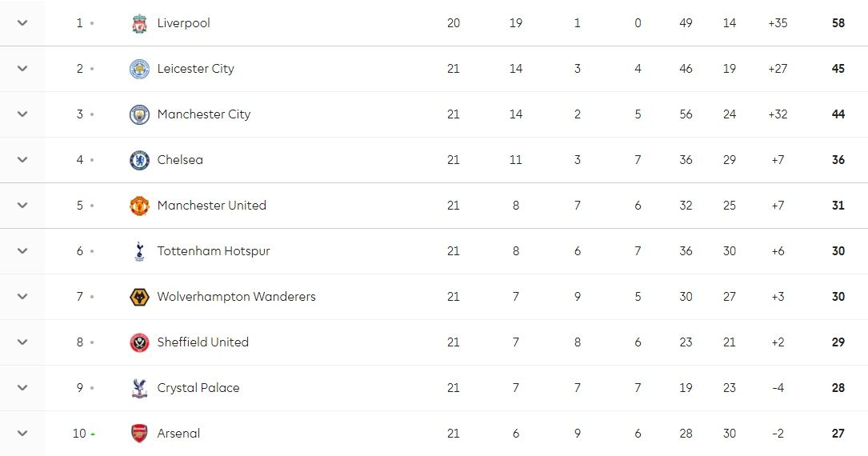The width and height of the screenshot is (868, 456).
Task: Open the Crystal Palace team link
Action: coord(198,388)
